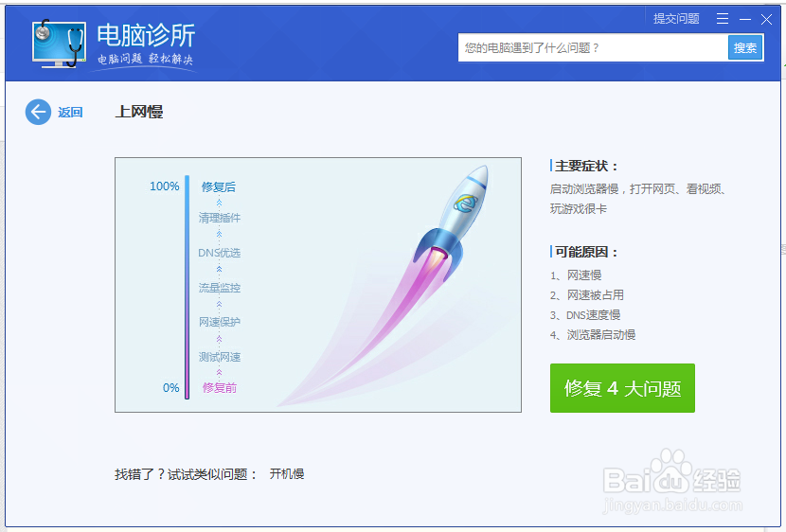The width and height of the screenshot is (786, 532).
Task: Click the 流量监控 step label
Action: (x=220, y=288)
